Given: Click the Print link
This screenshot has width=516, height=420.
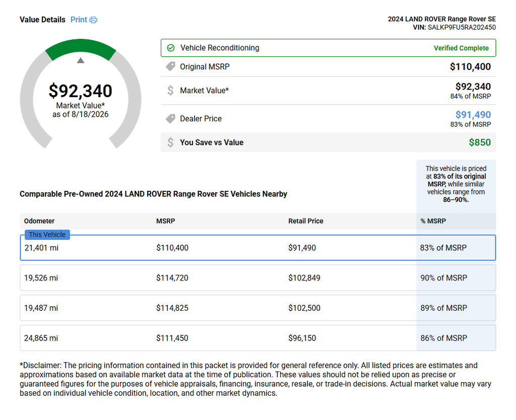Looking at the screenshot, I should click(x=79, y=20).
